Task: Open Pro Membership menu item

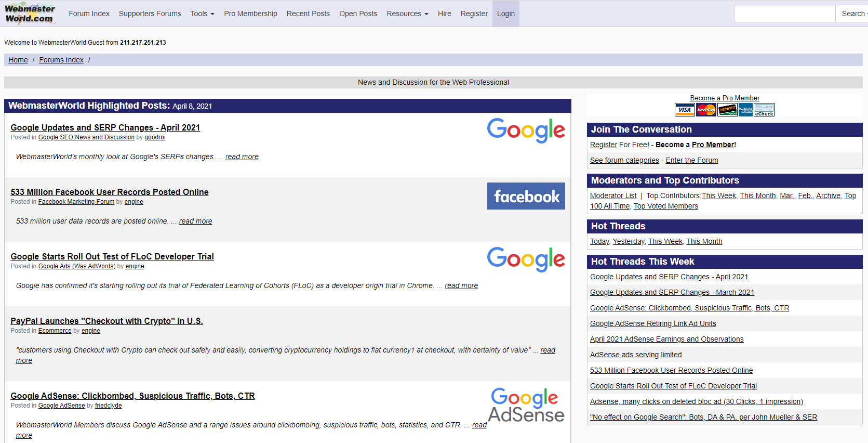Action: (x=251, y=14)
